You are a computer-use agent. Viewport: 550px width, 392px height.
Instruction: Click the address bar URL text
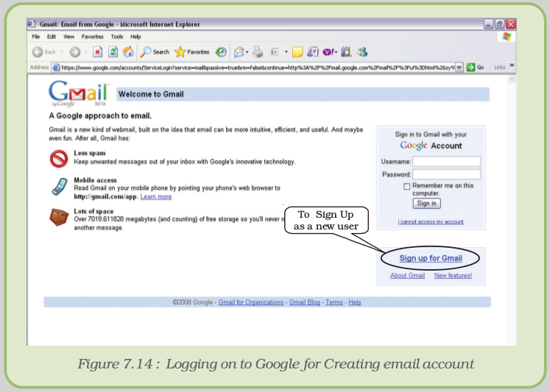pyautogui.click(x=258, y=67)
